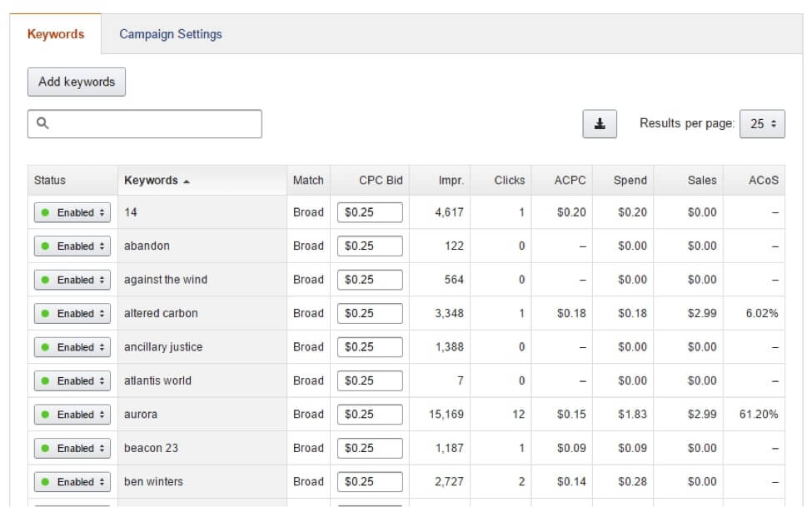Sort table by ACoS column header
Screen dimensions: 812x507
pos(764,180)
